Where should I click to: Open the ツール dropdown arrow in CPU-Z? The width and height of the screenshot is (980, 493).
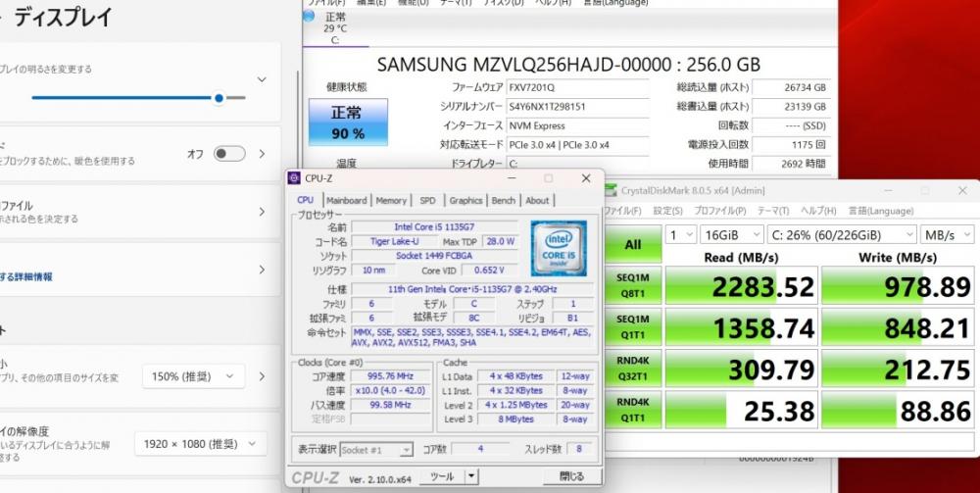click(471, 476)
